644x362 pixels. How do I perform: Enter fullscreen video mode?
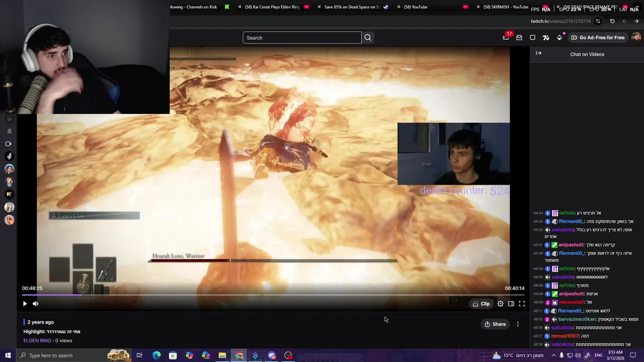(522, 304)
